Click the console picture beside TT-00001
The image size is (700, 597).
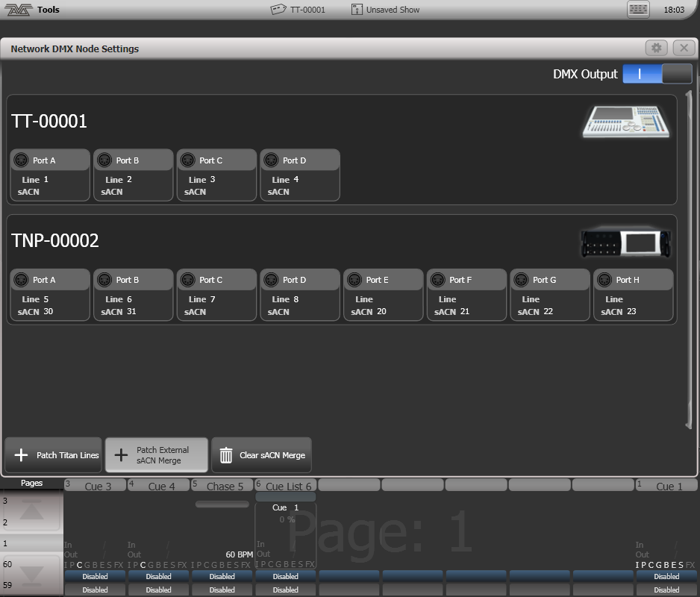coord(625,122)
